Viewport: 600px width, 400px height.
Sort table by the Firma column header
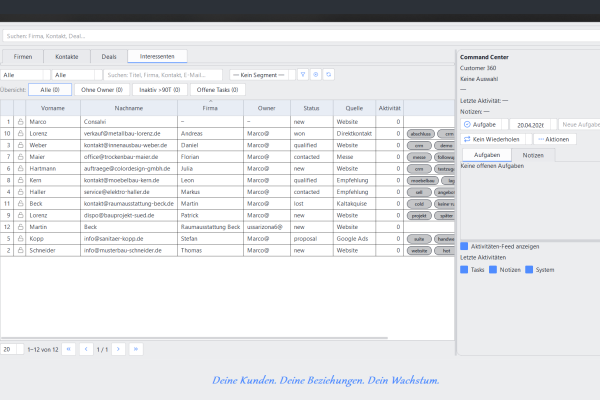click(x=210, y=108)
